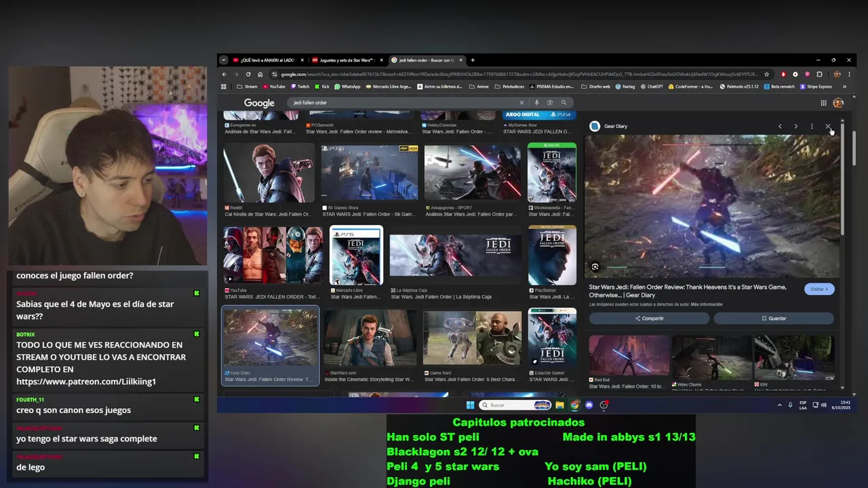Open the Video Chums related image
The image size is (868, 488).
tap(711, 358)
